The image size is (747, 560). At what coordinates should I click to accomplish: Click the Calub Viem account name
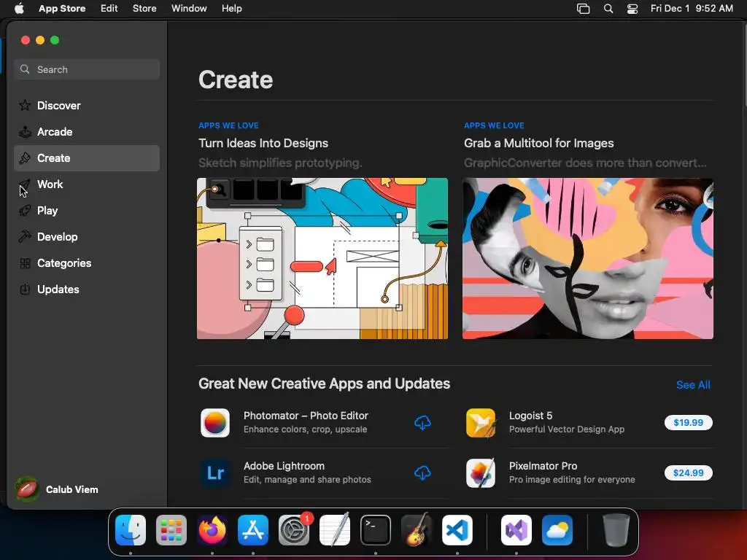pos(72,489)
